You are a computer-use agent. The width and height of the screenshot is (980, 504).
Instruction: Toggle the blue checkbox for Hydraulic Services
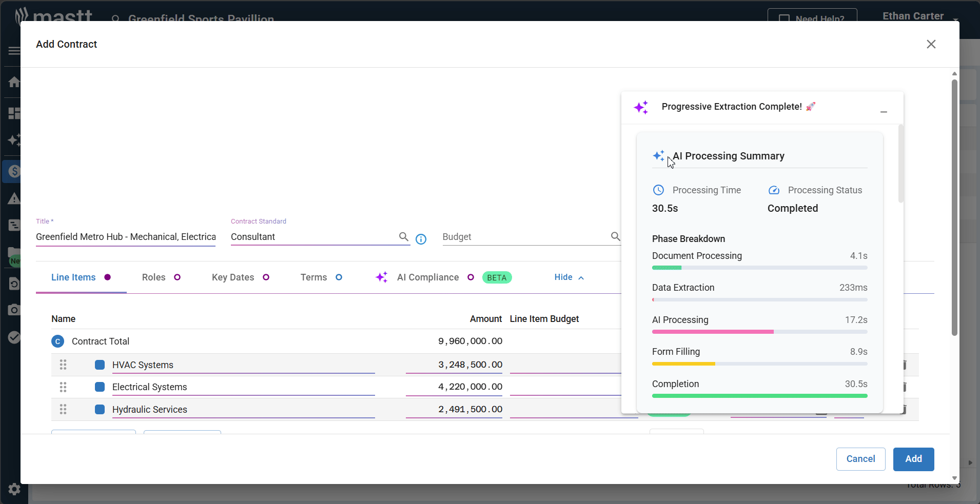tap(100, 409)
